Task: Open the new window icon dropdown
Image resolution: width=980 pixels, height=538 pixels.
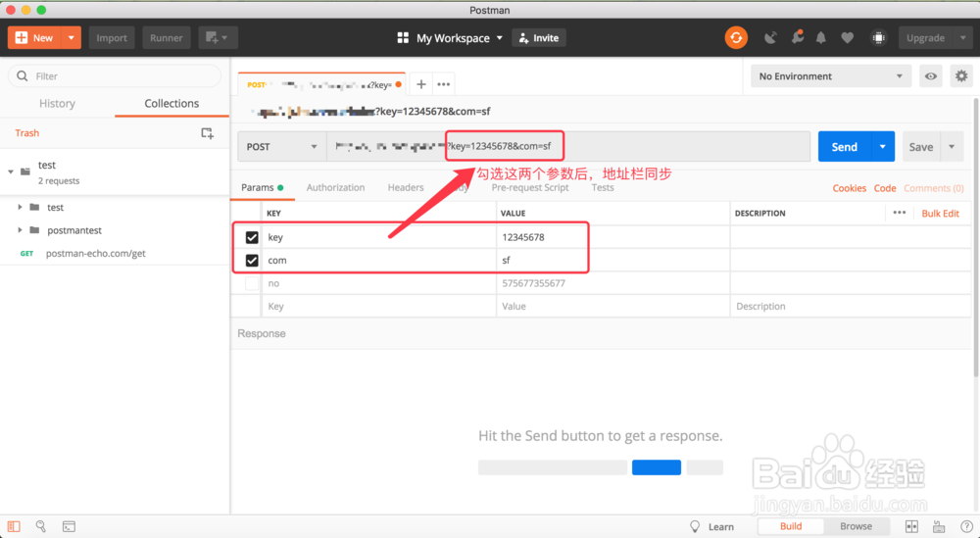Action: click(x=218, y=38)
